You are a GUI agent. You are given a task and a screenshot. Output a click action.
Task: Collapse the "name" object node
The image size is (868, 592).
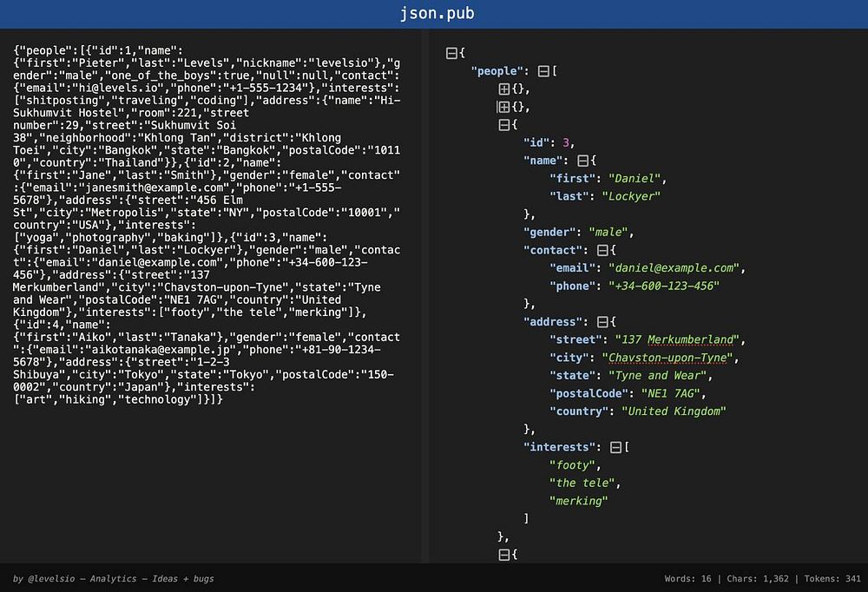tap(582, 161)
